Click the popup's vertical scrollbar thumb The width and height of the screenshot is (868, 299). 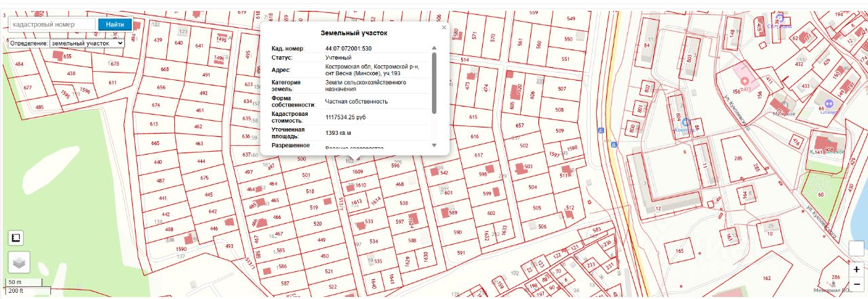[434, 83]
